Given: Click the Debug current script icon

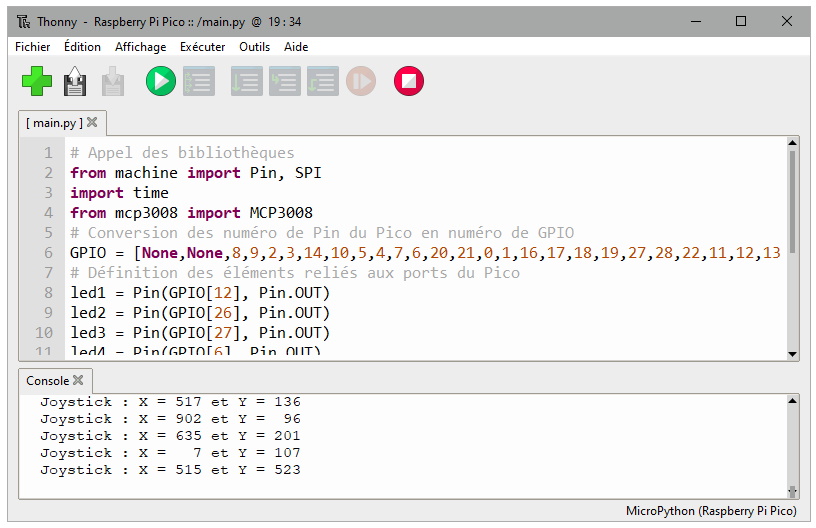Looking at the screenshot, I should 199,81.
